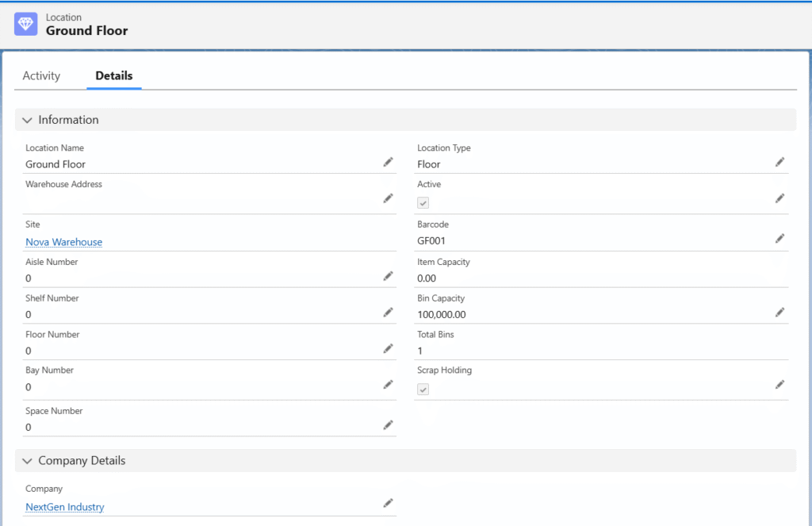Toggle the Scrap Holding checkbox
Viewport: 812px width, 526px height.
(423, 389)
